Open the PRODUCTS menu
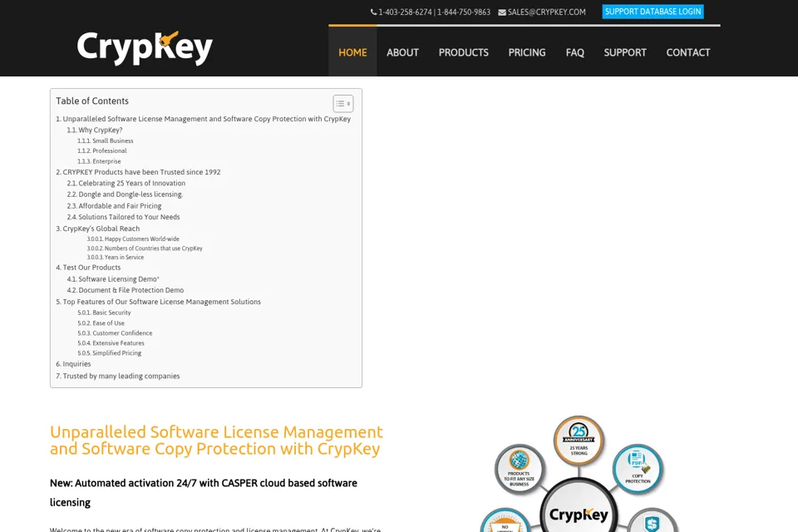The width and height of the screenshot is (798, 532). click(464, 52)
